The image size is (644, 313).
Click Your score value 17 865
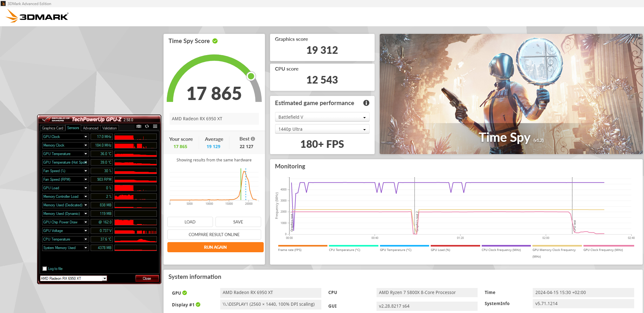pos(180,147)
